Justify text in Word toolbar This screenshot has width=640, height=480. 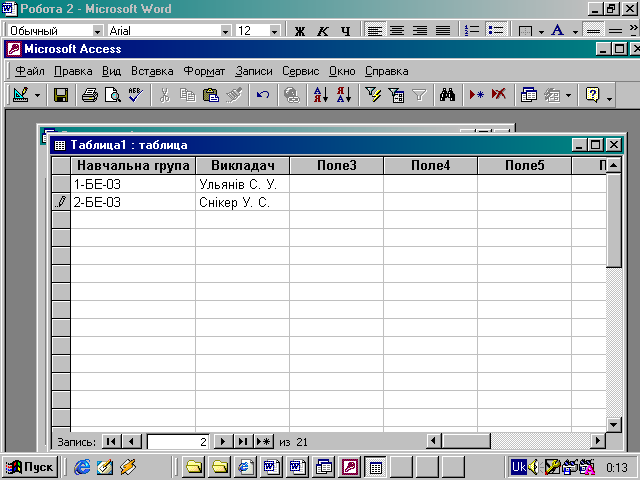tap(442, 30)
